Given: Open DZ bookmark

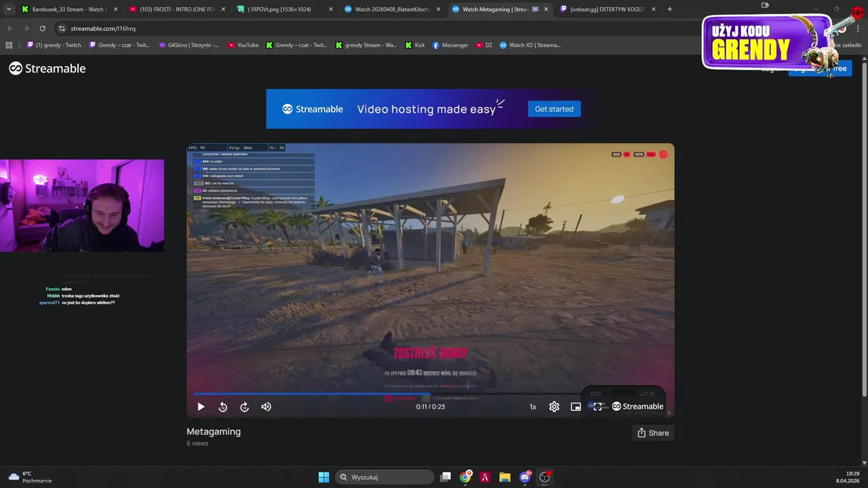Looking at the screenshot, I should point(484,45).
